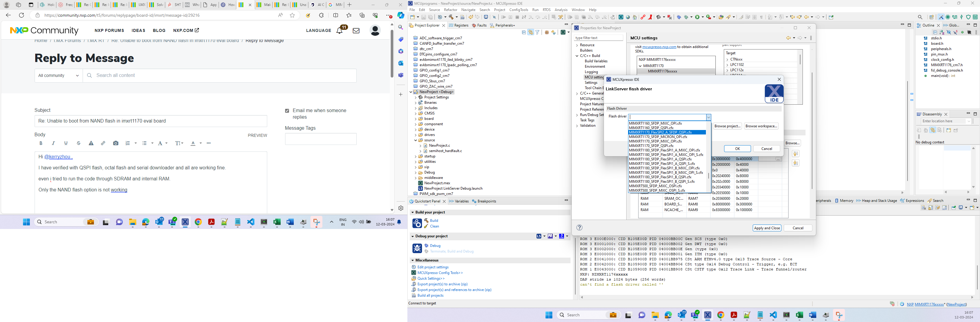Add this page to browser favorites
Screen dimensions: 980x322
tap(292, 15)
